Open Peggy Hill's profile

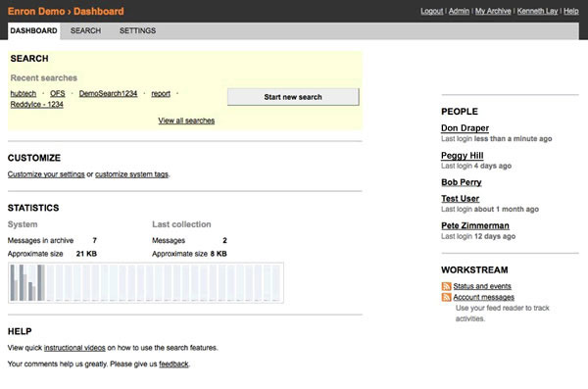point(462,155)
